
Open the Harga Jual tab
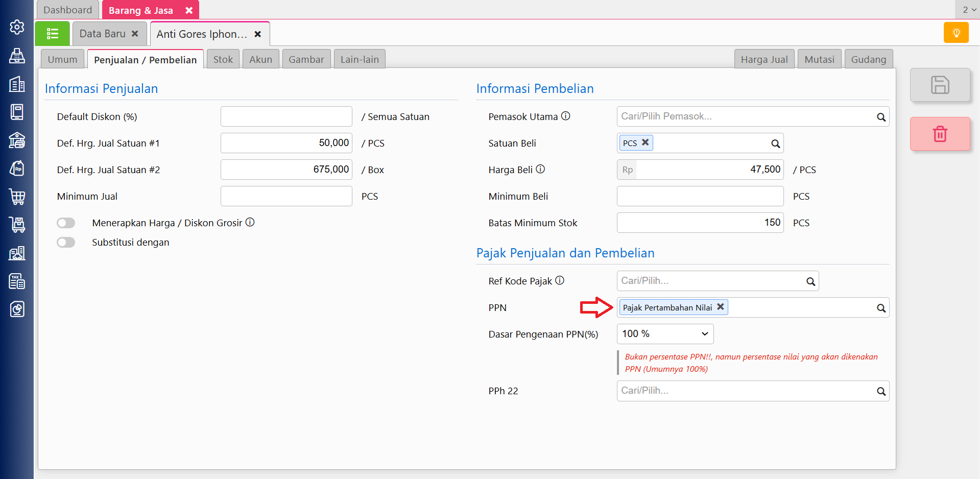click(x=763, y=59)
